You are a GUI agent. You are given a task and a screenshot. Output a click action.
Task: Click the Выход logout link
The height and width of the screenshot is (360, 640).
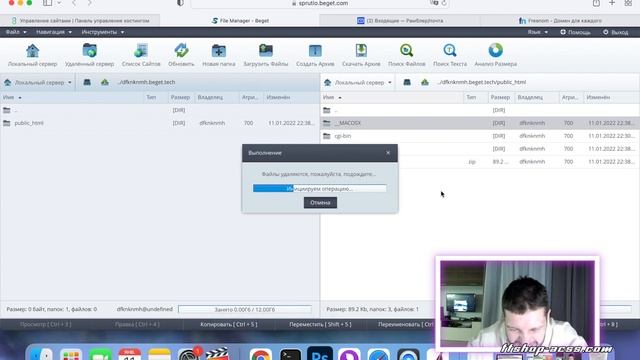tap(616, 32)
